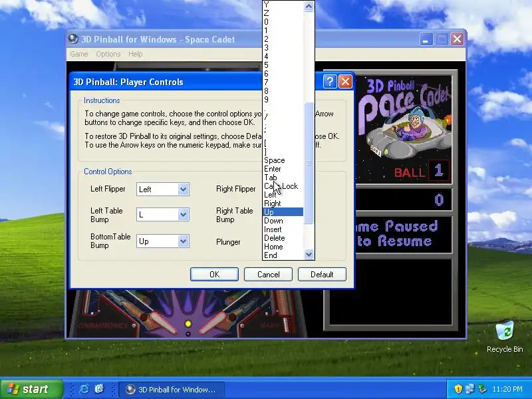Open the Left Flipper dropdown arrow

184,189
